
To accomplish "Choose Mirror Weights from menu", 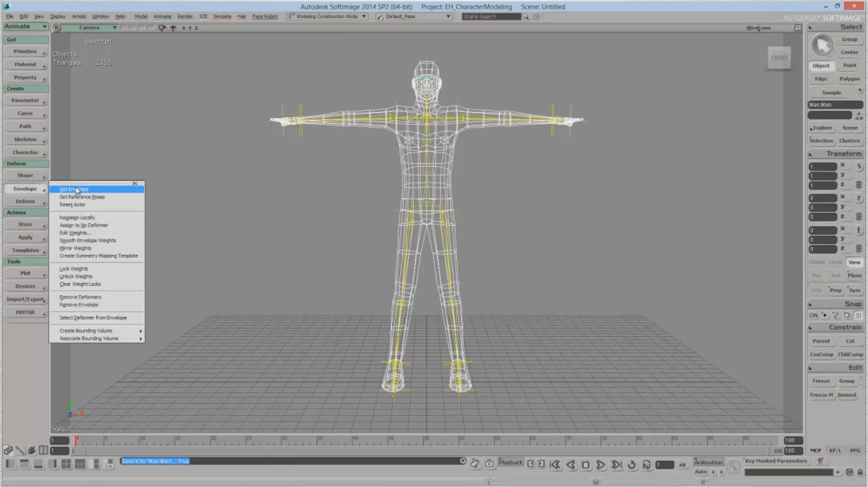I will tap(75, 248).
